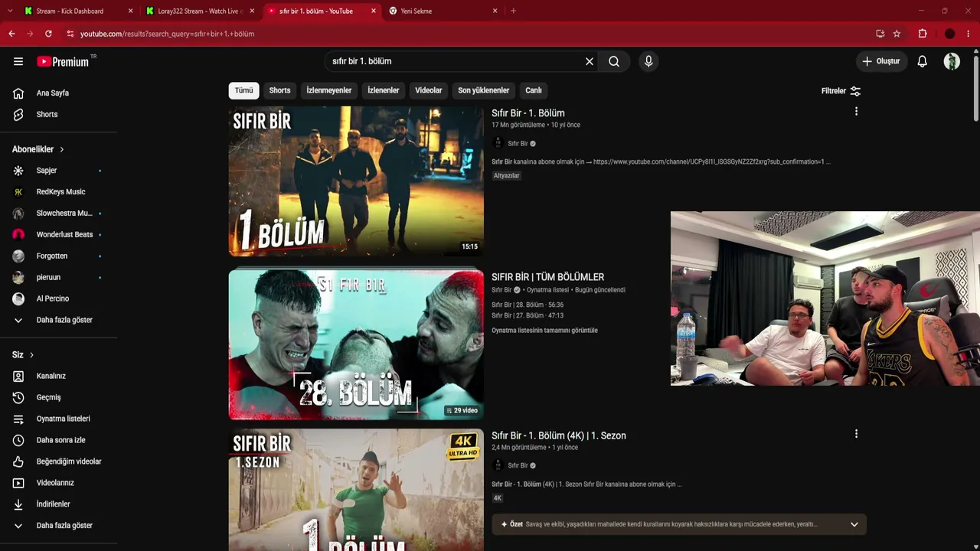Image resolution: width=980 pixels, height=551 pixels.
Task: Open more options for the 4K 1. Sezon video
Action: pyautogui.click(x=856, y=434)
